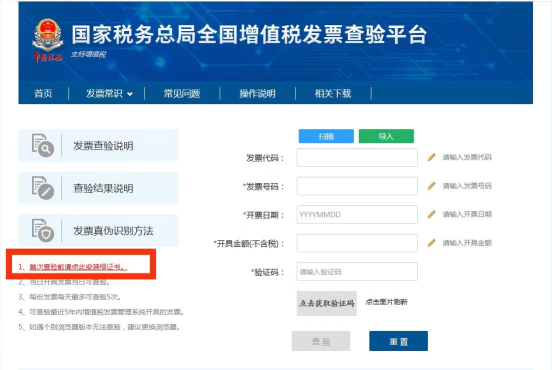552x370 pixels.
Task: Expand the 发票常识 dropdown arrow
Action: (130, 94)
